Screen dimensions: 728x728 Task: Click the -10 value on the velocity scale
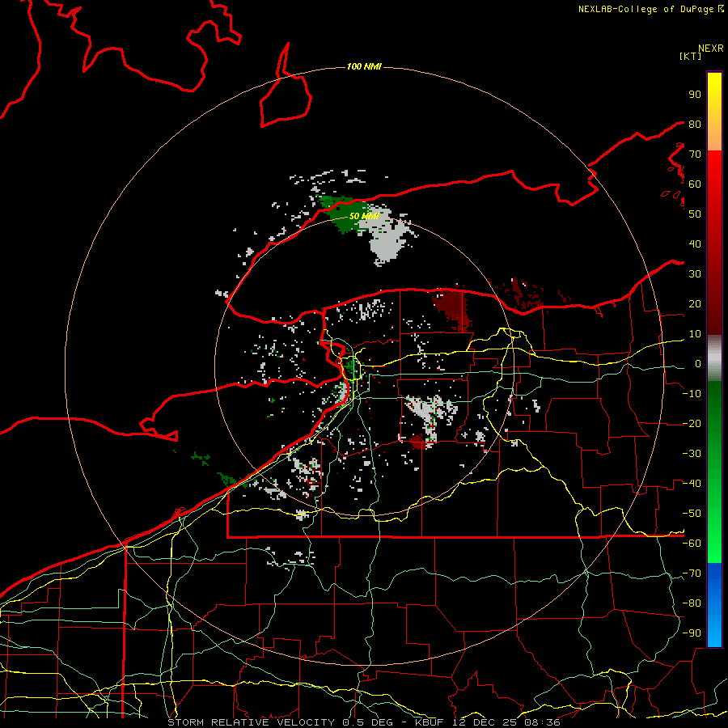692,394
